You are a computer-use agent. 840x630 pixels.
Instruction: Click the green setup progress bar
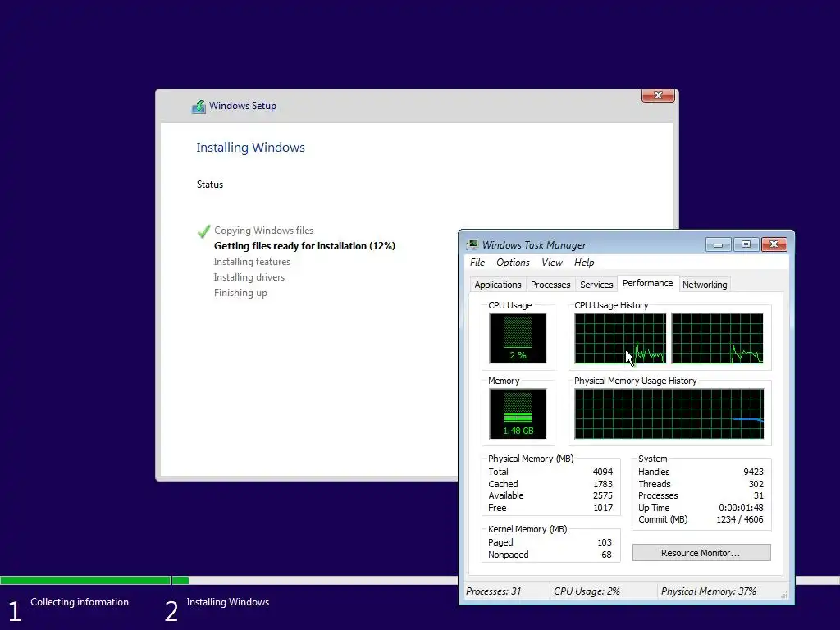point(94,580)
